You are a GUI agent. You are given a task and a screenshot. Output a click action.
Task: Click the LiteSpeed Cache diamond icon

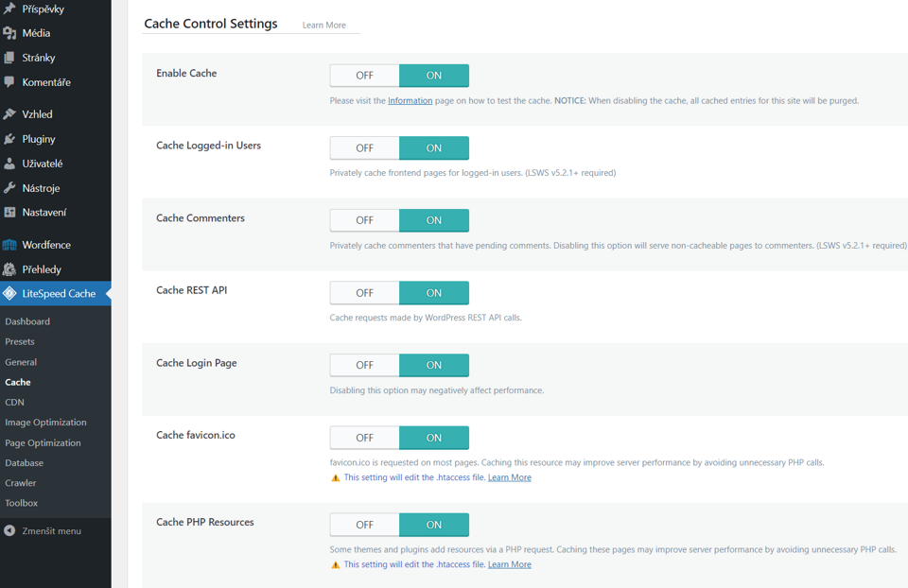pos(9,294)
